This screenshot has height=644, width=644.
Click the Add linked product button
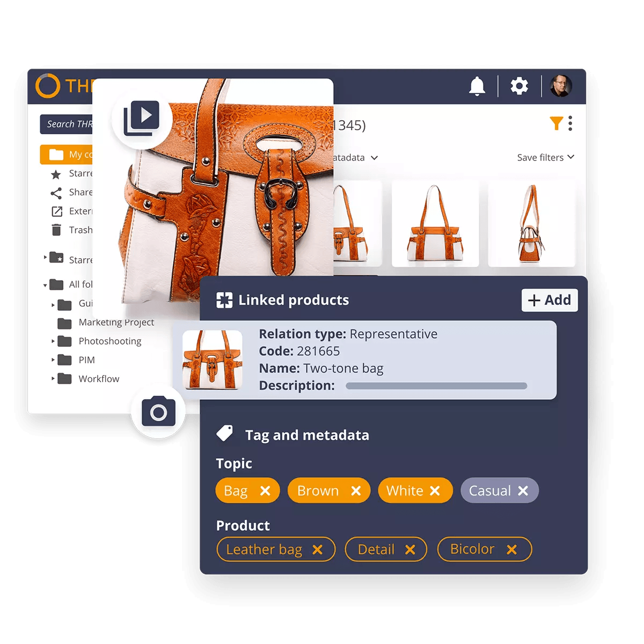pyautogui.click(x=550, y=301)
